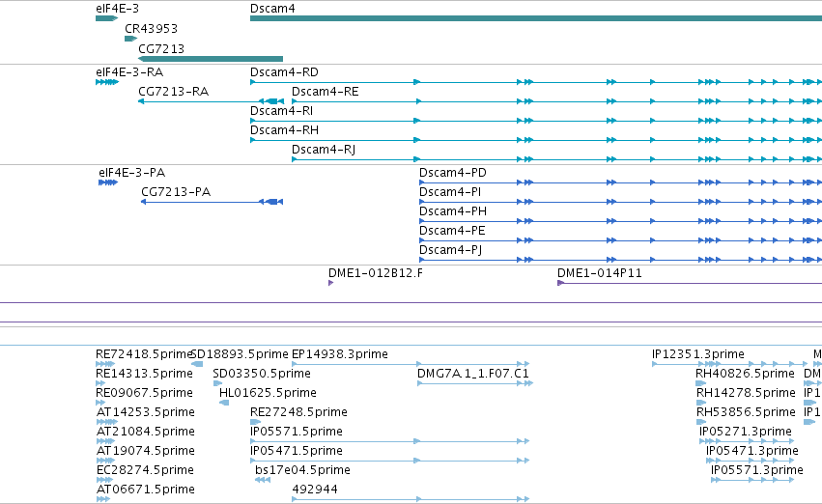
Task: Open the Dscam4-PH protein feature
Action: tap(452, 211)
